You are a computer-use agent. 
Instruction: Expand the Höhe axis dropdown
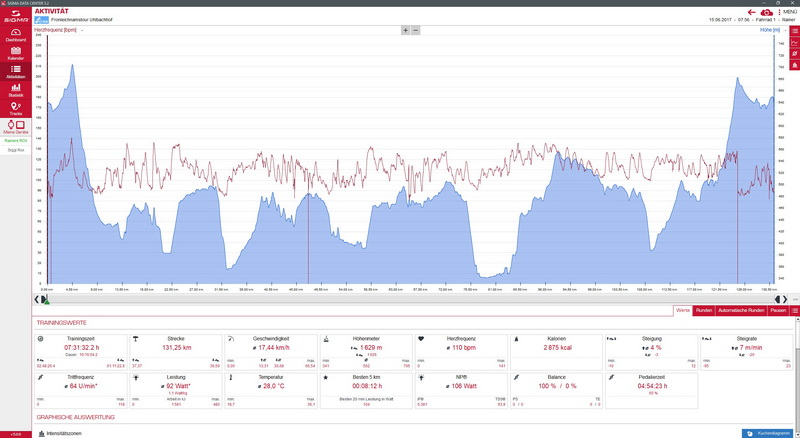click(x=784, y=30)
